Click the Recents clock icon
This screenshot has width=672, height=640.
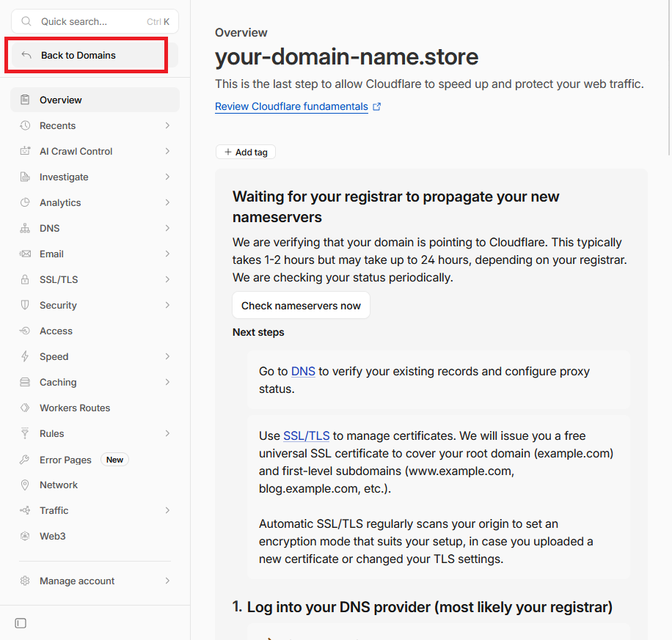click(25, 125)
